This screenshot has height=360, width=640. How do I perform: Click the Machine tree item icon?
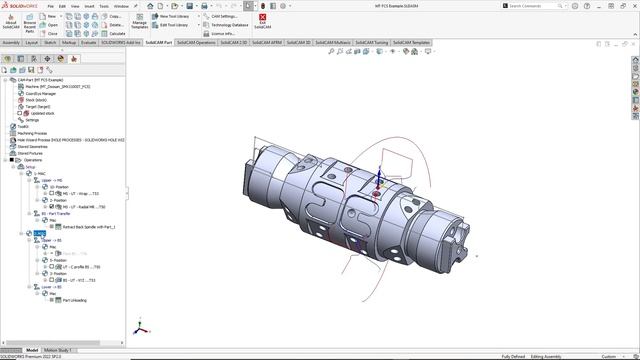[21, 87]
